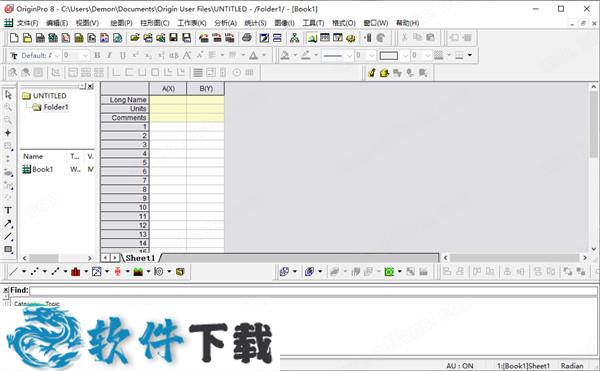The width and height of the screenshot is (600, 371).
Task: Open the 绘图(P) menu
Action: (x=121, y=23)
